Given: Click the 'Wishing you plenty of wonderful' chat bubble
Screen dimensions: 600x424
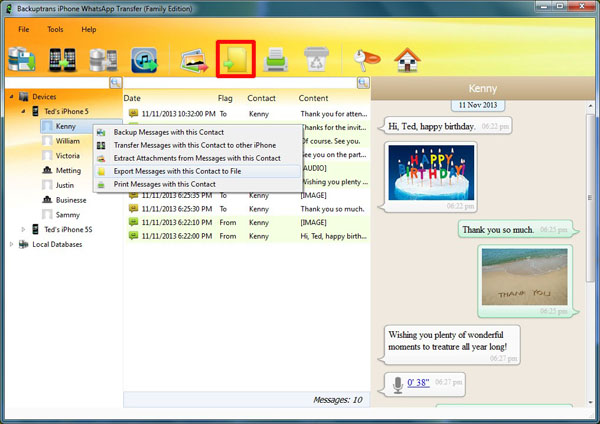Looking at the screenshot, I should [449, 344].
